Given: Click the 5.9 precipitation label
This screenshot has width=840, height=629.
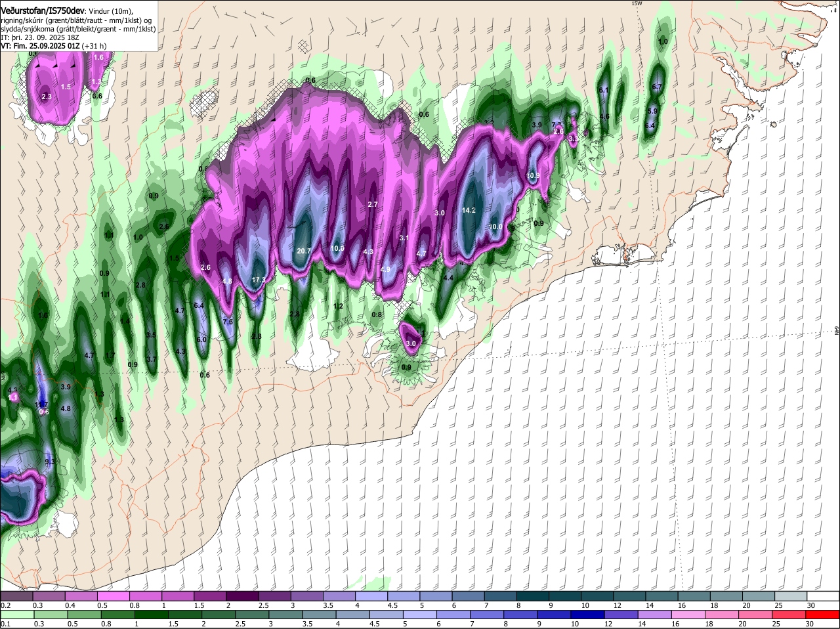Looking at the screenshot, I should click(652, 111).
